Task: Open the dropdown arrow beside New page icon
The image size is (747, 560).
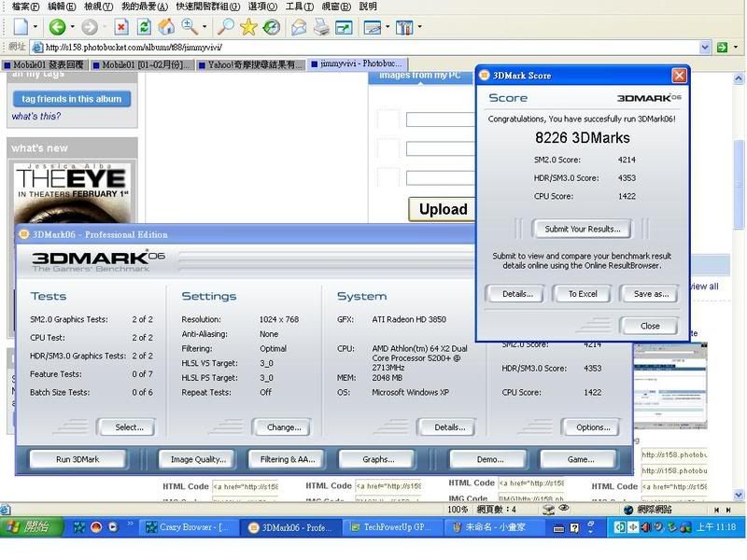Action: click(35, 27)
